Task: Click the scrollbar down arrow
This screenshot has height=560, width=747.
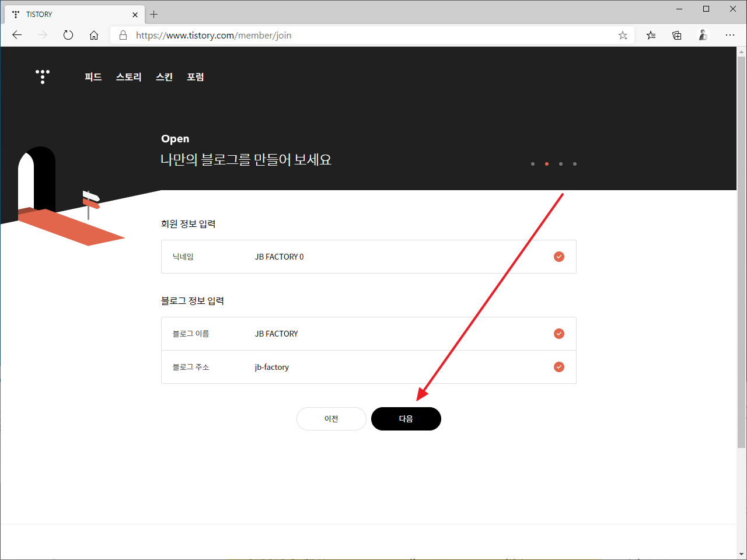Action: pyautogui.click(x=742, y=554)
